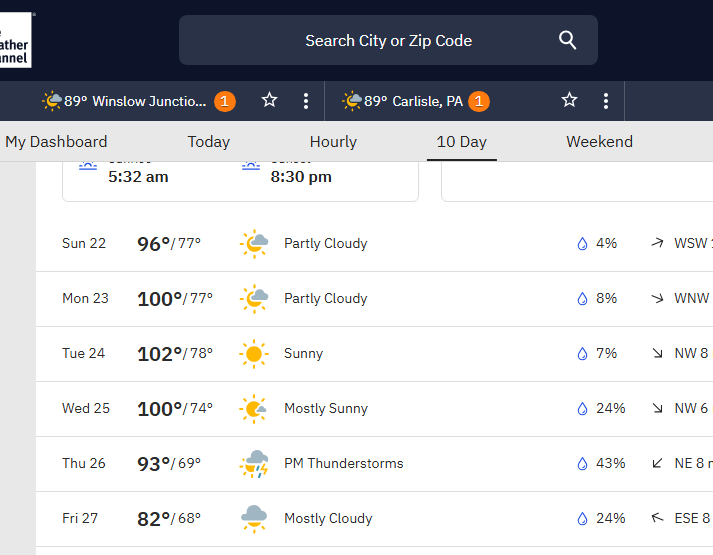Click the Search City or Zip Code field
713x555 pixels.
pos(388,41)
